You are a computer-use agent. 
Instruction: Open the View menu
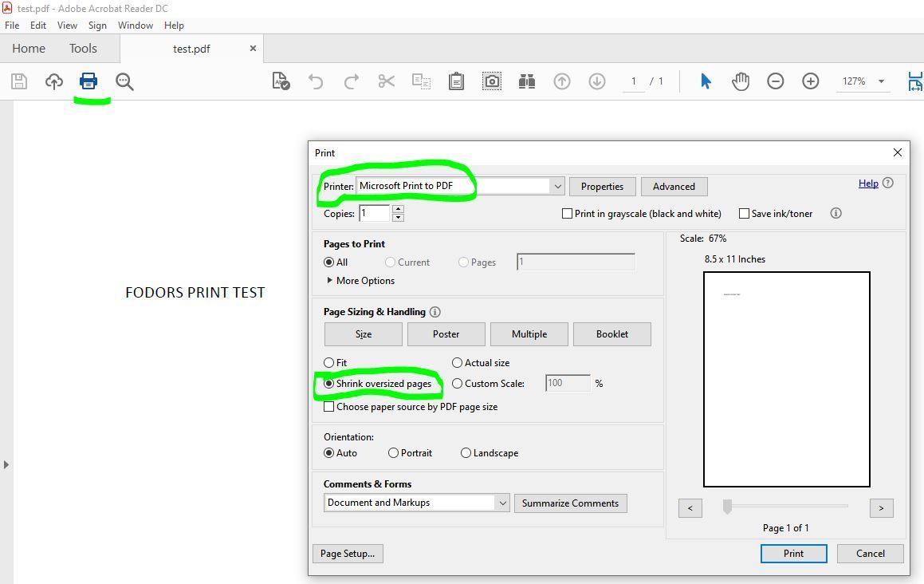pyautogui.click(x=67, y=25)
